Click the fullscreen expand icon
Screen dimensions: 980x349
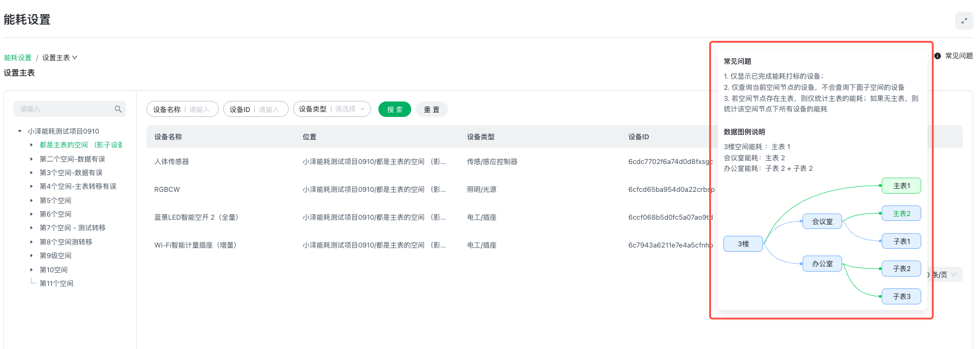(964, 20)
